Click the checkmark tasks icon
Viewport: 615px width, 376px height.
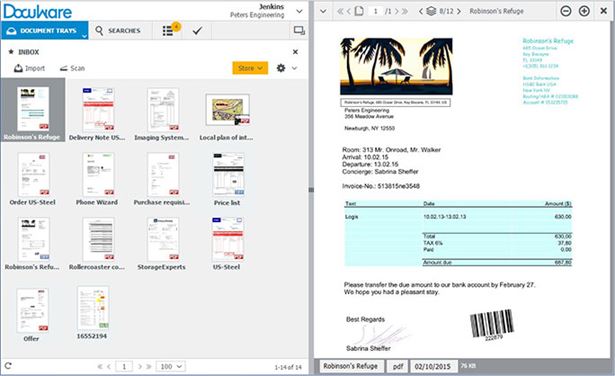(197, 30)
